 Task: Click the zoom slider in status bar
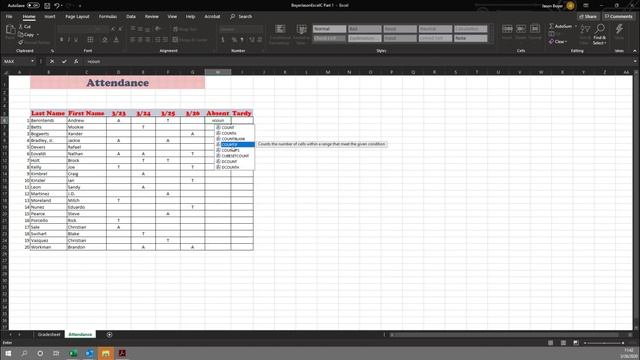coord(604,343)
